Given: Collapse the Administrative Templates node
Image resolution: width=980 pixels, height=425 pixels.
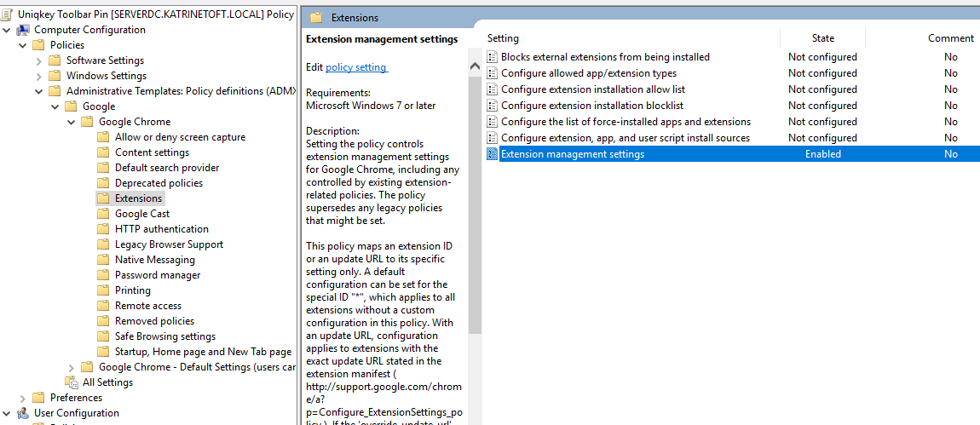Looking at the screenshot, I should click(38, 91).
